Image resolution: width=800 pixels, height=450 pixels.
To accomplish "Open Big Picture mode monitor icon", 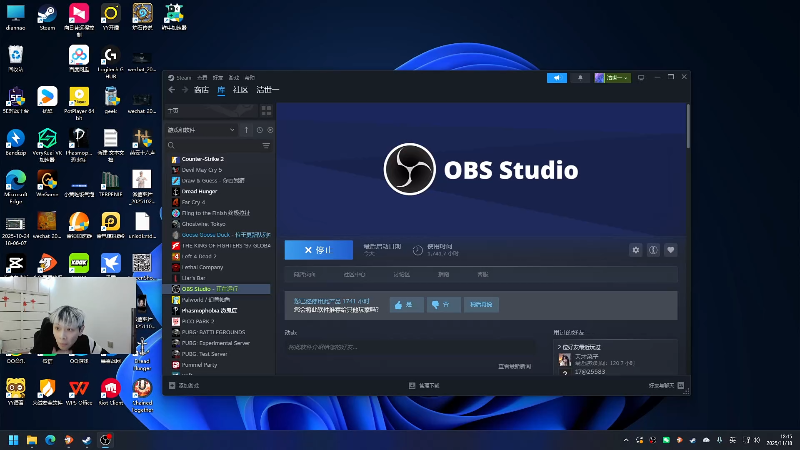I will pos(641,78).
